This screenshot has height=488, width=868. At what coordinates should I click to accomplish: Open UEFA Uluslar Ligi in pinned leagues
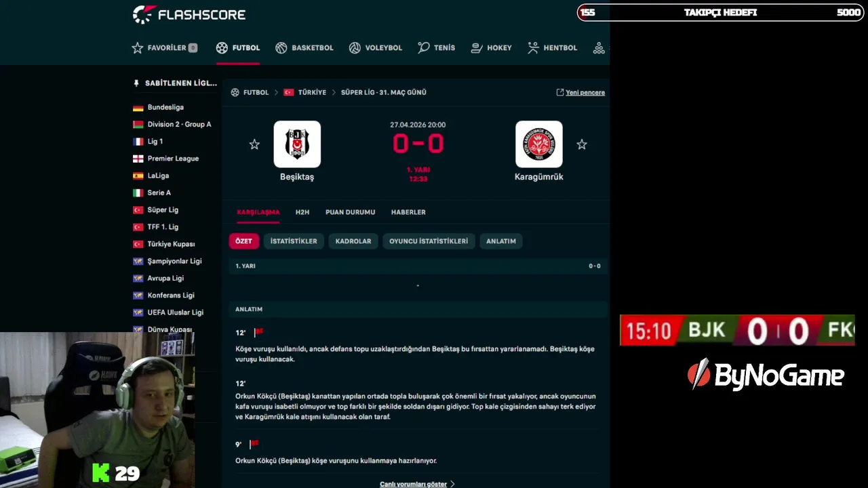tap(176, 312)
